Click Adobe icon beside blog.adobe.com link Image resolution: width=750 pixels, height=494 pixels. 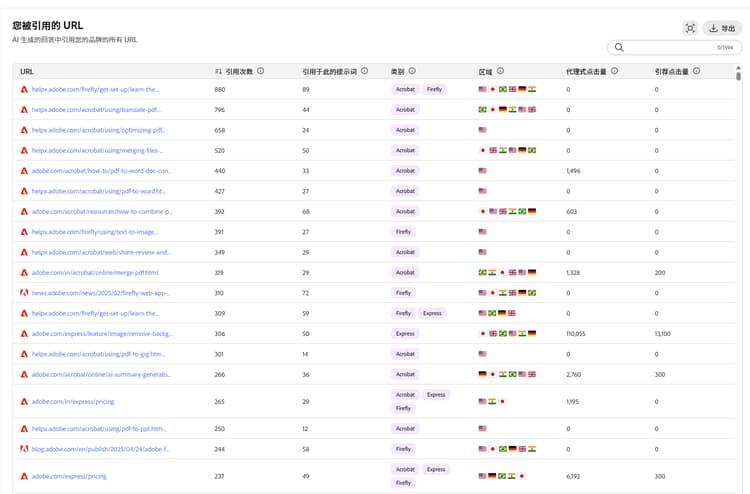(x=24, y=449)
